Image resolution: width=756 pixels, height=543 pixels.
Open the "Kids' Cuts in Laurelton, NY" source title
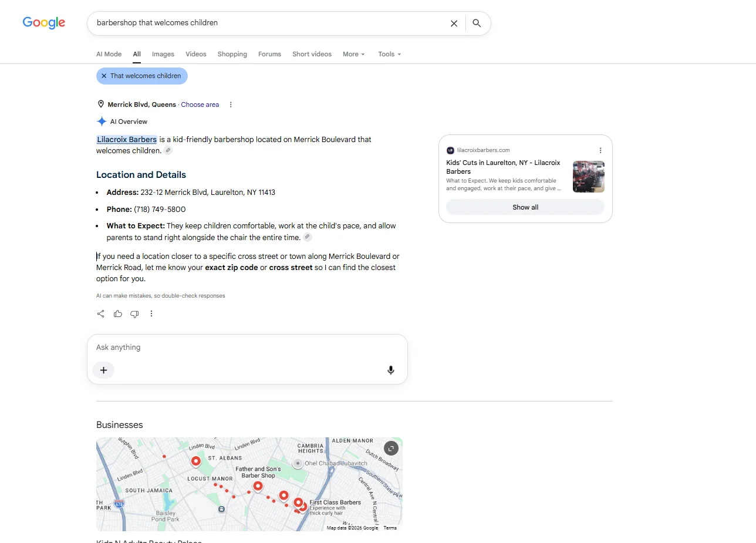pos(504,167)
